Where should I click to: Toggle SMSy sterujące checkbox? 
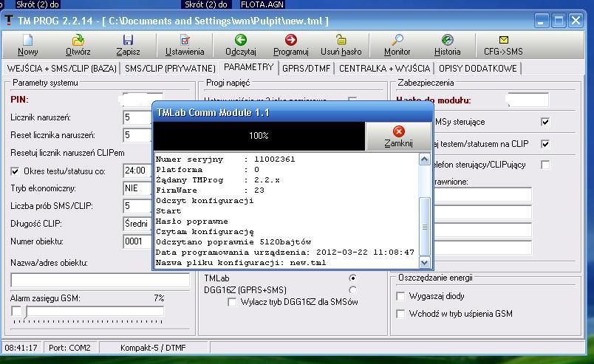click(x=545, y=122)
